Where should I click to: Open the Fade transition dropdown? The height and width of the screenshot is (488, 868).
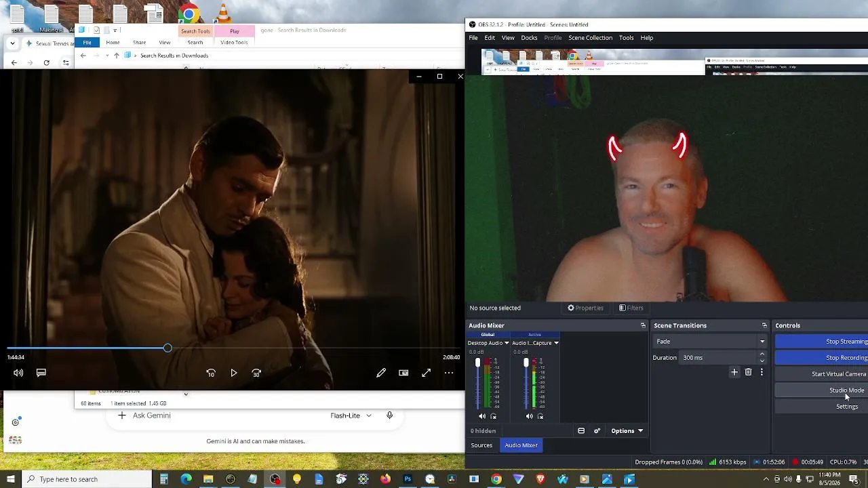710,342
